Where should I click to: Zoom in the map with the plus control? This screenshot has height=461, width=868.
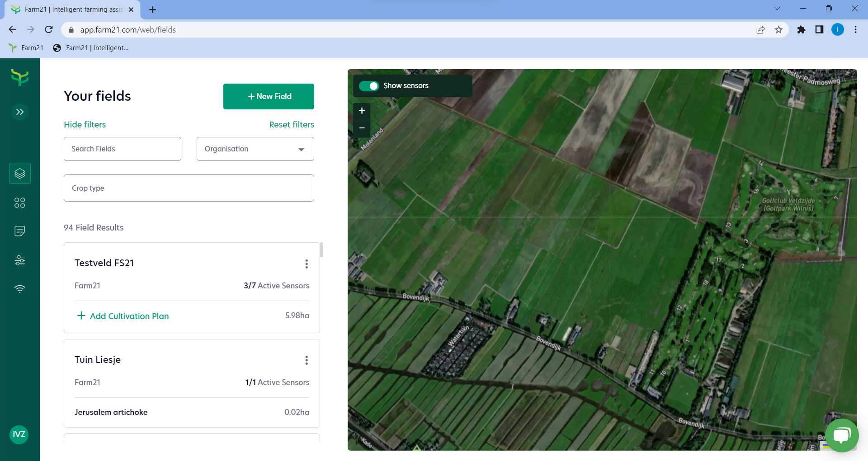[x=362, y=111]
